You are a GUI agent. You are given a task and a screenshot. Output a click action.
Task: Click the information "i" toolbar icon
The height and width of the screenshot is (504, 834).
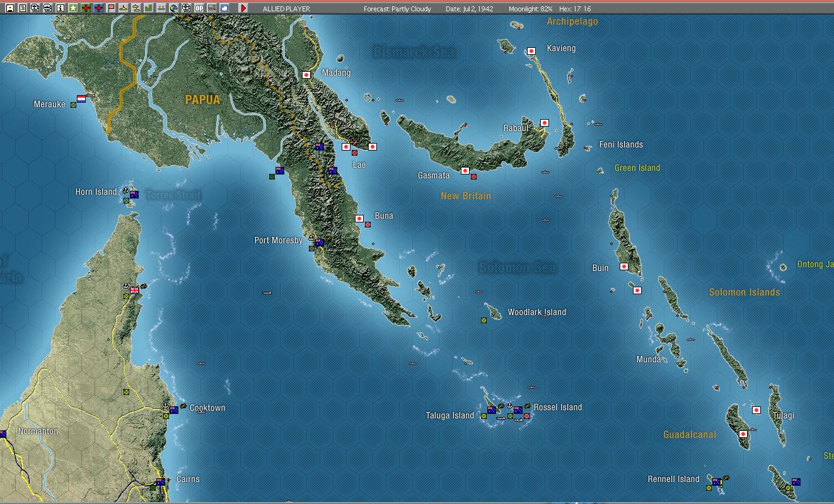click(x=61, y=8)
